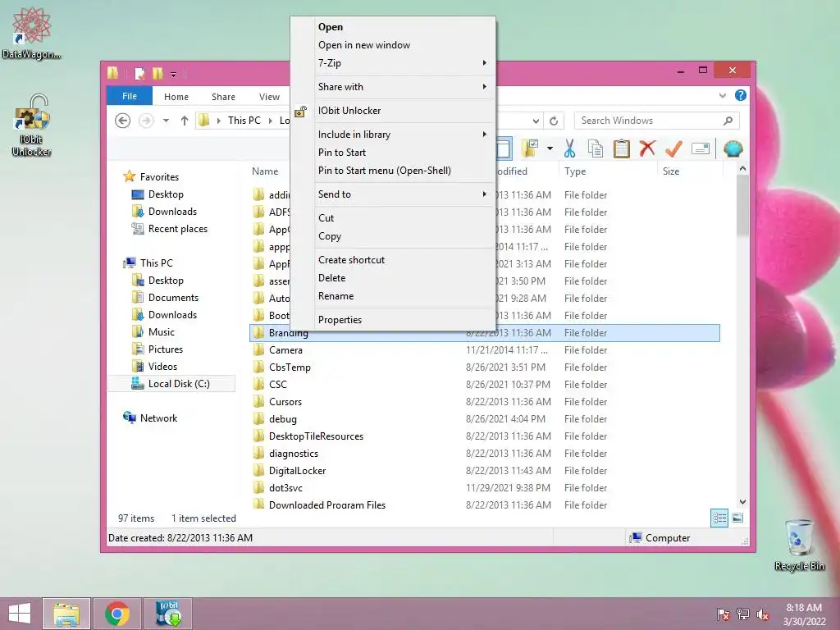The width and height of the screenshot is (840, 630).
Task: Open the Customize Quick Access Toolbar dropdown
Action: tap(174, 74)
